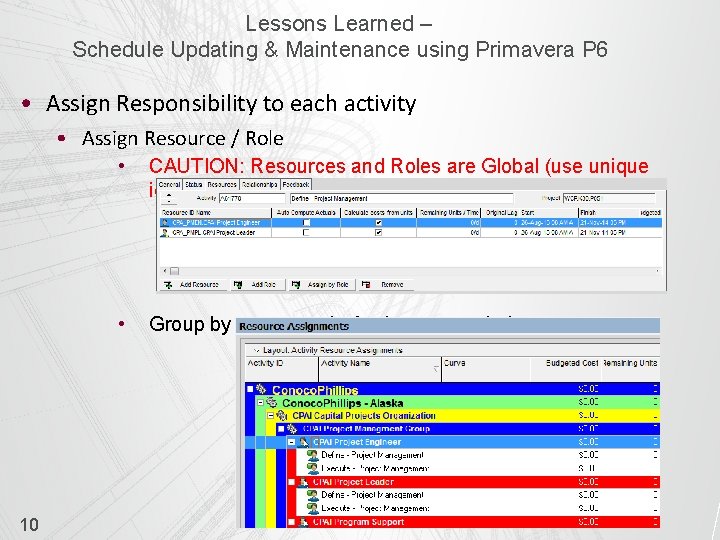Click the Curve column header

(x=486, y=369)
